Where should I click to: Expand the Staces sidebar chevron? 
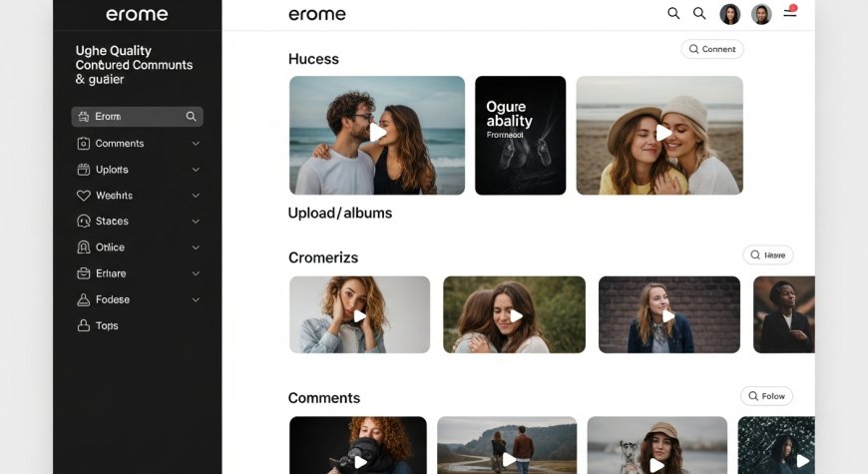[x=196, y=221]
